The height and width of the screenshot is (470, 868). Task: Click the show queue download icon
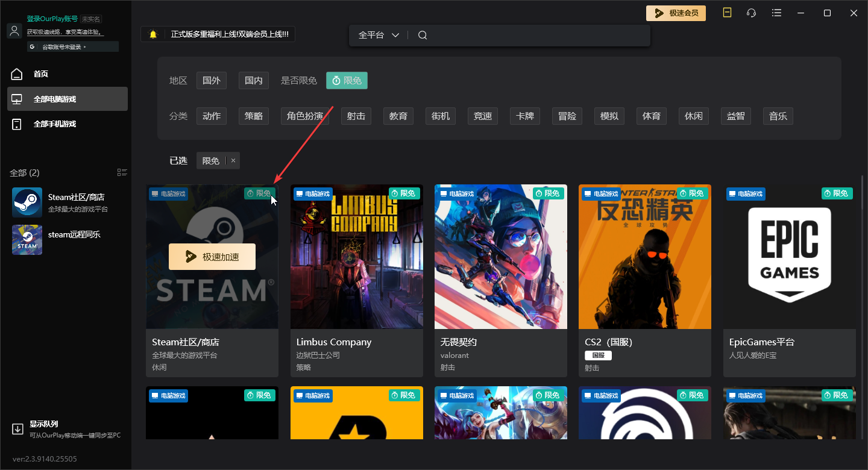click(17, 429)
